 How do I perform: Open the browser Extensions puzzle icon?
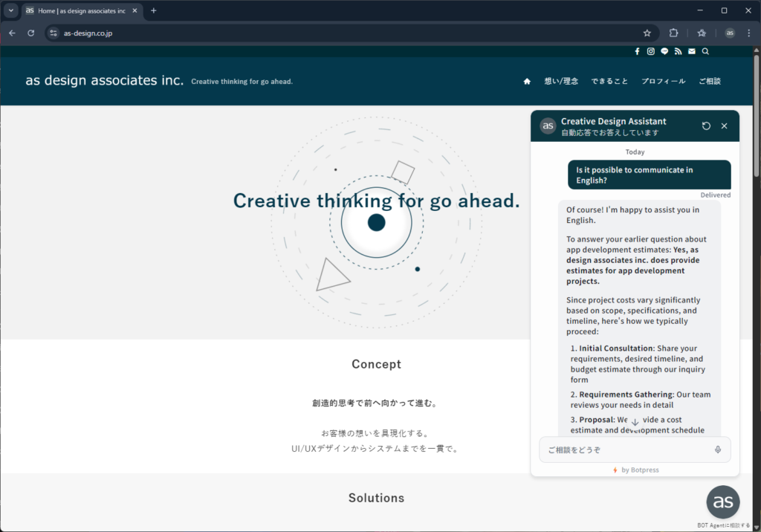tap(673, 33)
